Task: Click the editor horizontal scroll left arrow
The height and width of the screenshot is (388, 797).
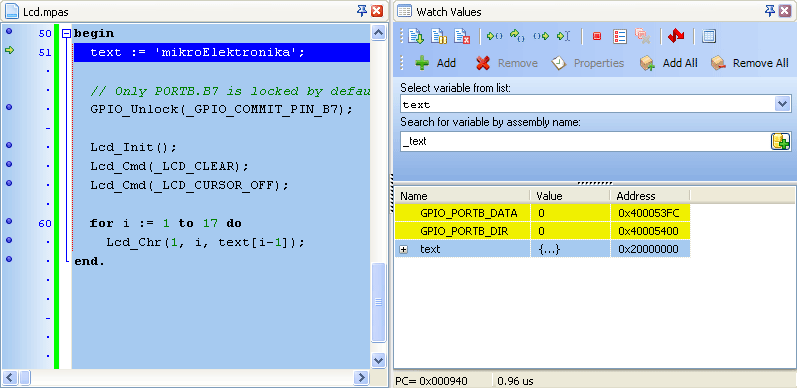Action: coord(10,377)
